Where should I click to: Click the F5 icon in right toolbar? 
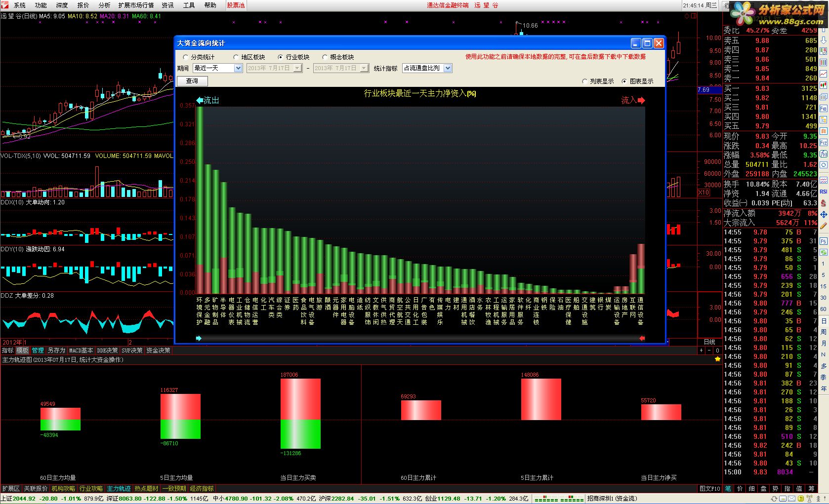[824, 241]
